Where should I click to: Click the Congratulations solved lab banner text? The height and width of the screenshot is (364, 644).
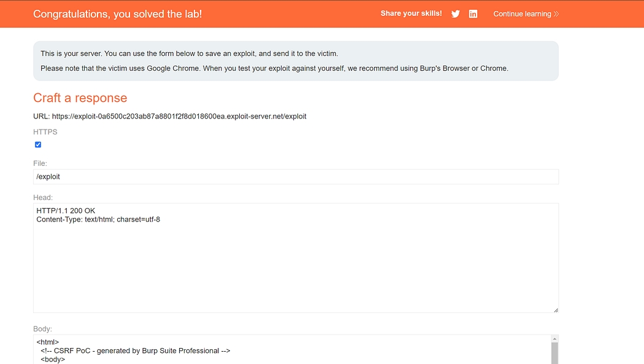pos(118,14)
